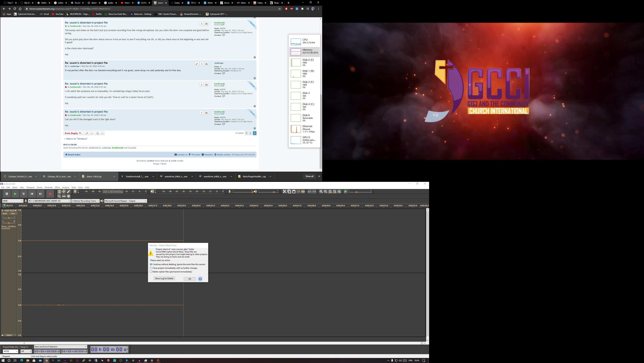
Task: Stop Audacity transport
Action: [23, 194]
